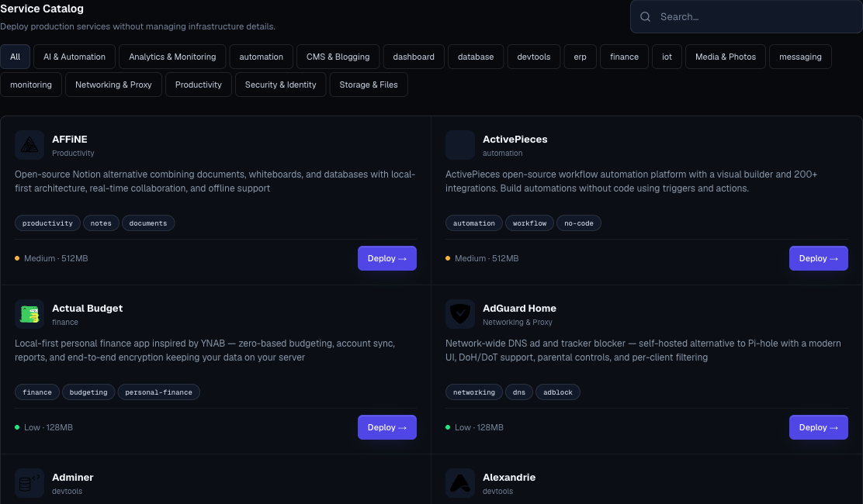Click the budgeting tag

tap(88, 392)
